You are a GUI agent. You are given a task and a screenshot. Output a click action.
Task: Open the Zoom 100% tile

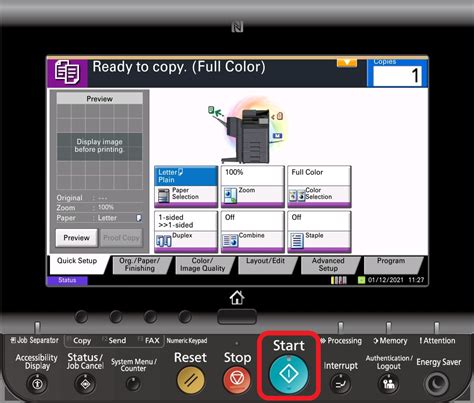pos(253,187)
